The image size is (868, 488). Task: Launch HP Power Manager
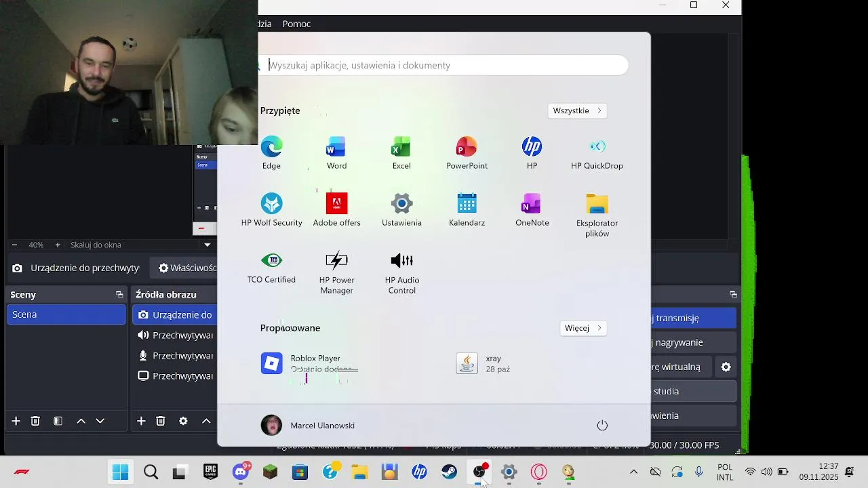click(x=336, y=272)
